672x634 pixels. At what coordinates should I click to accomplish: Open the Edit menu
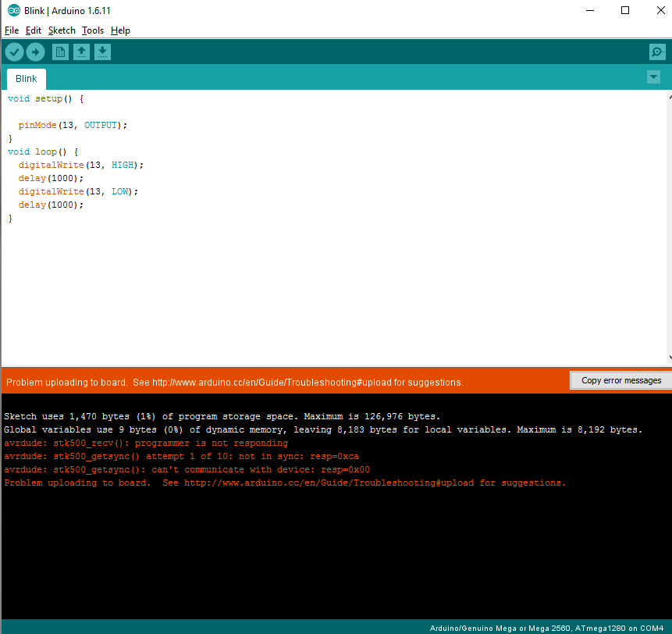[x=34, y=30]
